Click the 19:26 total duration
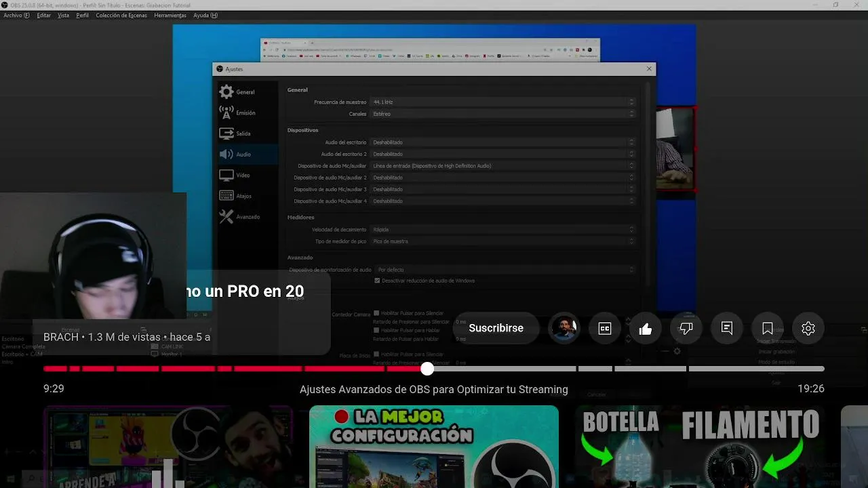Viewport: 868px width, 488px height. point(811,389)
